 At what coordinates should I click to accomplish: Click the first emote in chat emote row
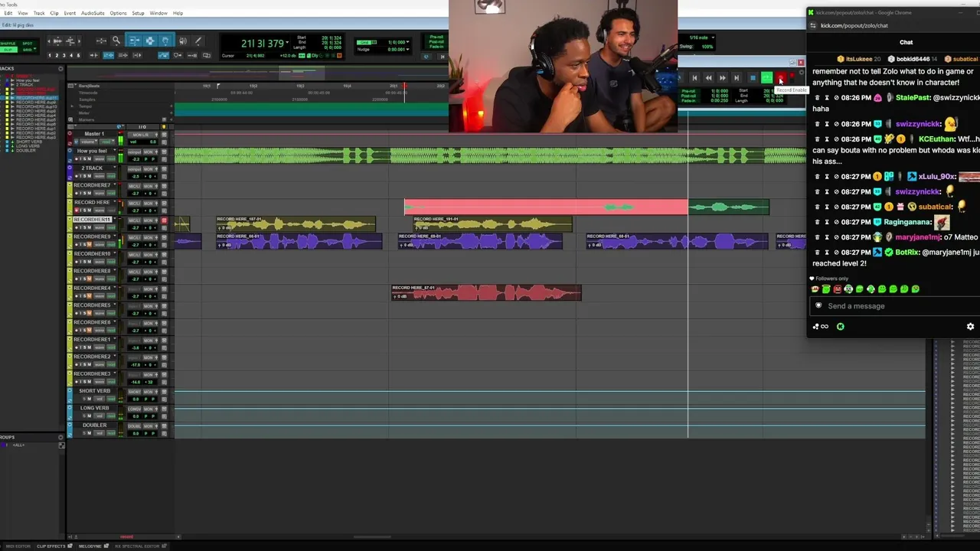coord(815,289)
